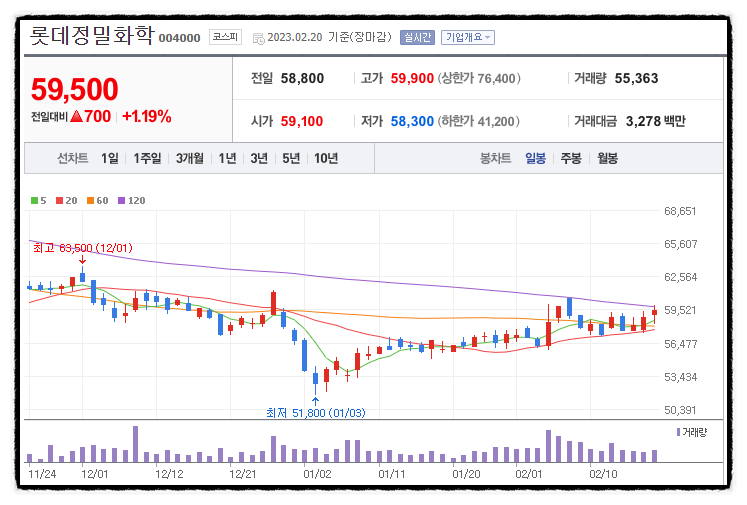Click the 전일 value 58,800
Screen dimensions: 747x505
(302, 78)
